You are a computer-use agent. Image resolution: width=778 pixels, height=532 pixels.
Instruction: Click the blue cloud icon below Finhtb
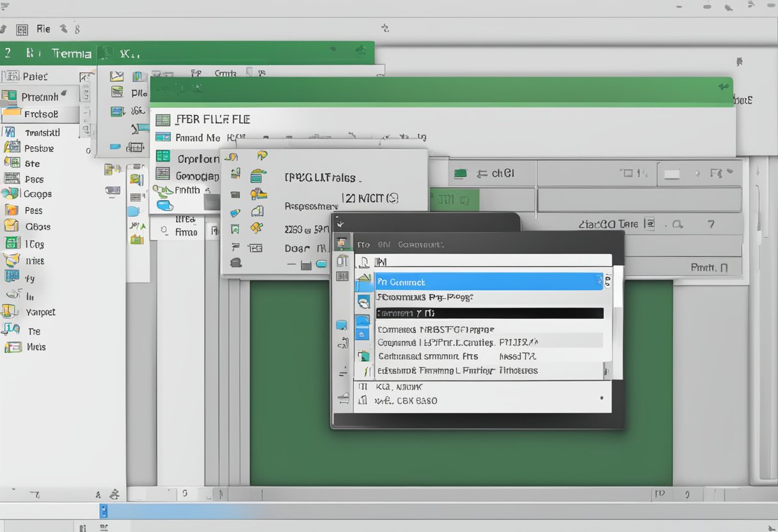[164, 205]
